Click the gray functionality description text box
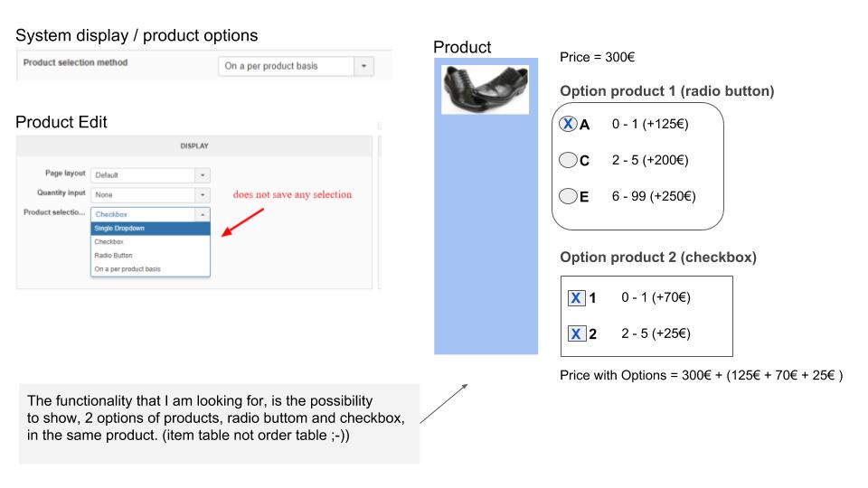 pyautogui.click(x=219, y=423)
